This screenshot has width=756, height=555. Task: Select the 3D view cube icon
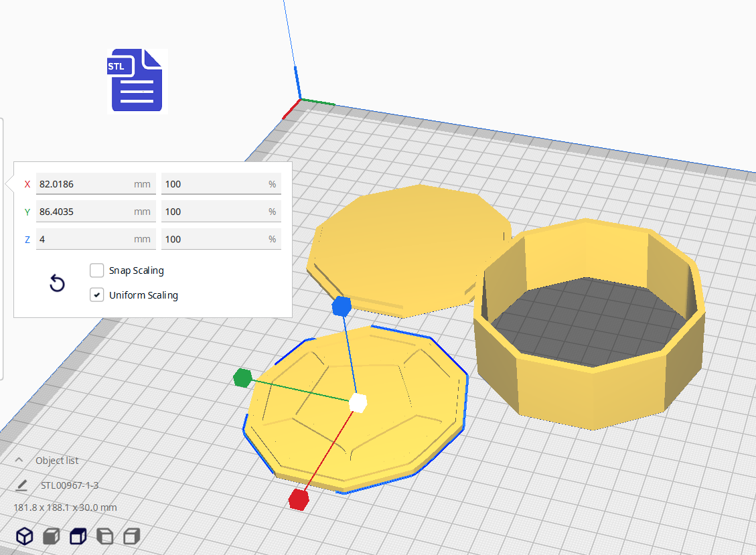point(25,536)
